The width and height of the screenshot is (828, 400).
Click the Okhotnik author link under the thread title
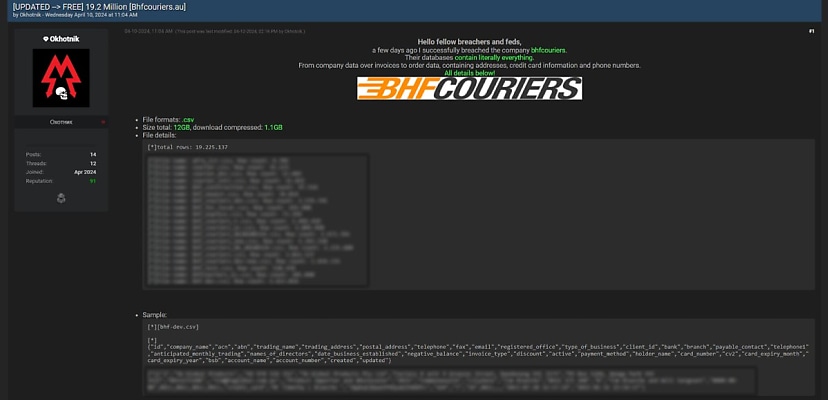tap(30, 15)
